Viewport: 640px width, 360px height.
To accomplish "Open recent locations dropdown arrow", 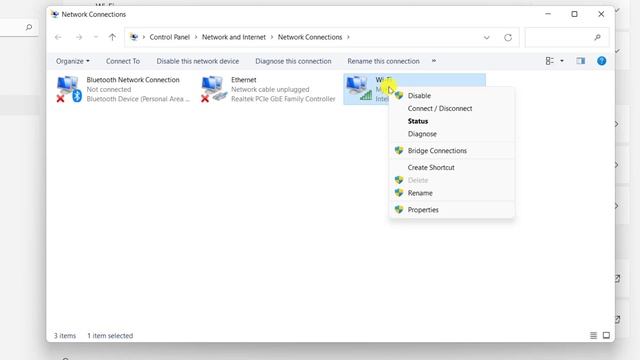I will [x=96, y=37].
